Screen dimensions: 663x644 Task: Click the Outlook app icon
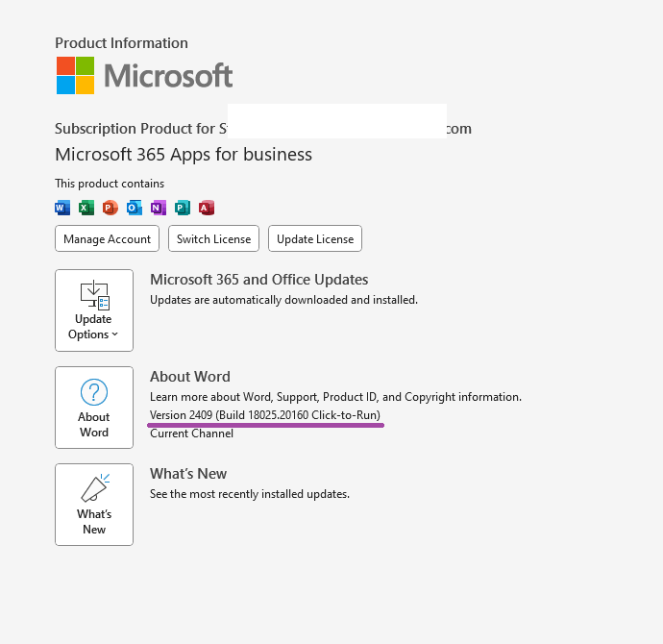(135, 208)
